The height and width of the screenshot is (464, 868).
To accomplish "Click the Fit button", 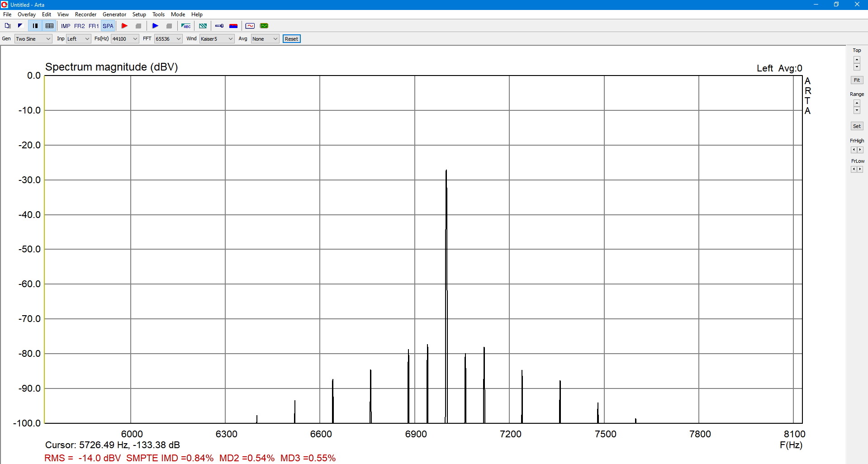I will pyautogui.click(x=857, y=80).
